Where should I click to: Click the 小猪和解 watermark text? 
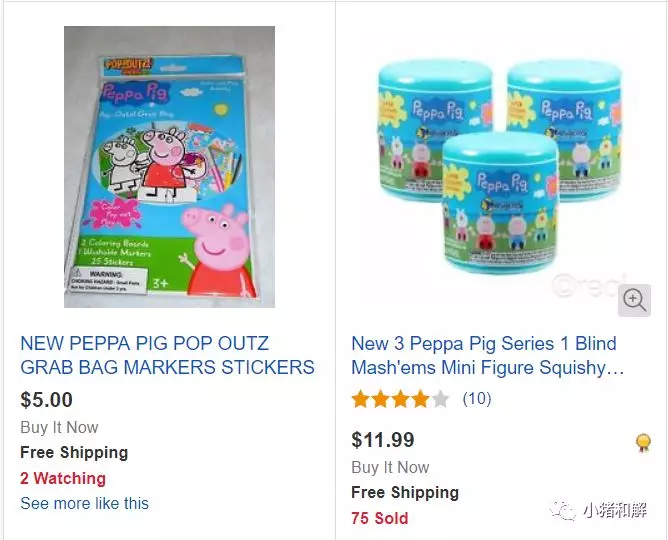616,512
